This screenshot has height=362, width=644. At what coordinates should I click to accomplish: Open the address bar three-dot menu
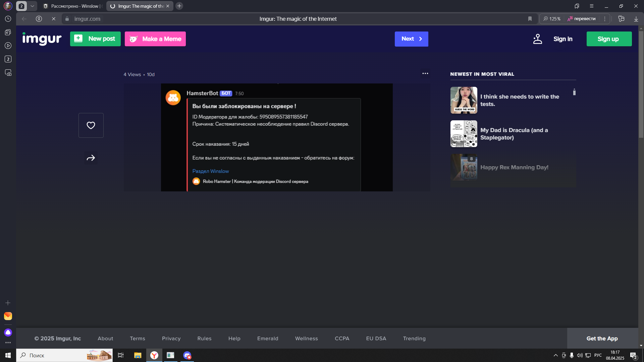(605, 19)
